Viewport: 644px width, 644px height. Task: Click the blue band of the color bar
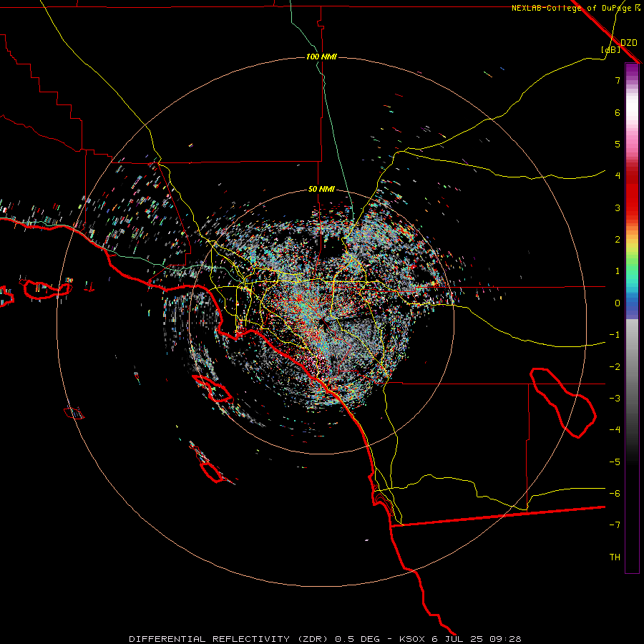pyautogui.click(x=632, y=306)
